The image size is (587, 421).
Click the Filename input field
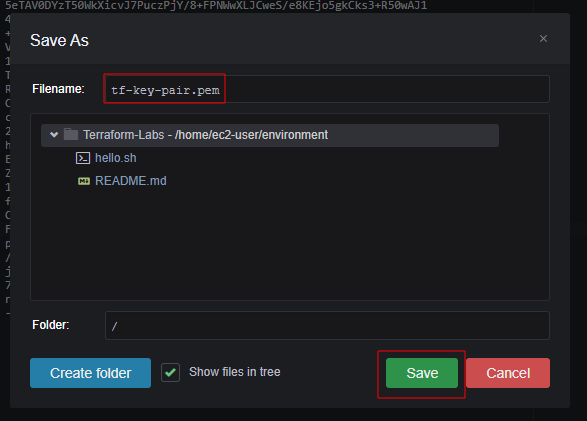pos(327,89)
